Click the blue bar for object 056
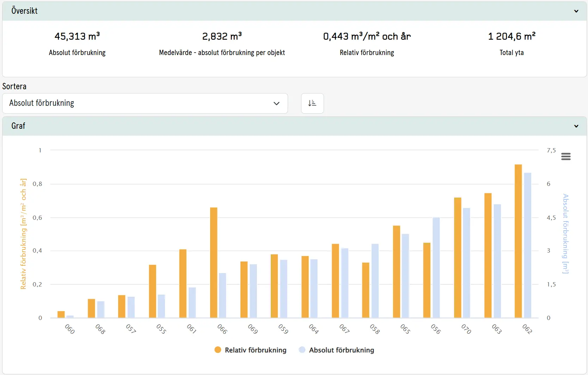 [x=436, y=267]
